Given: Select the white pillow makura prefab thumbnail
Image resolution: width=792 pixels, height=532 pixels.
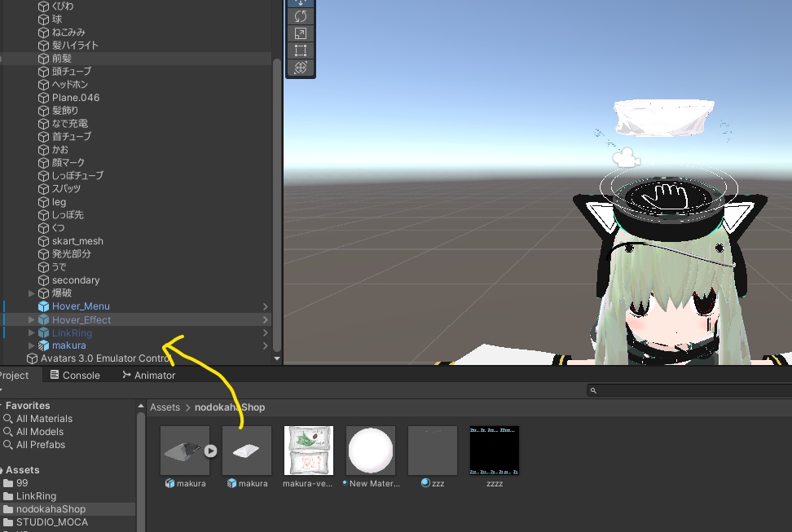Looking at the screenshot, I should point(247,451).
